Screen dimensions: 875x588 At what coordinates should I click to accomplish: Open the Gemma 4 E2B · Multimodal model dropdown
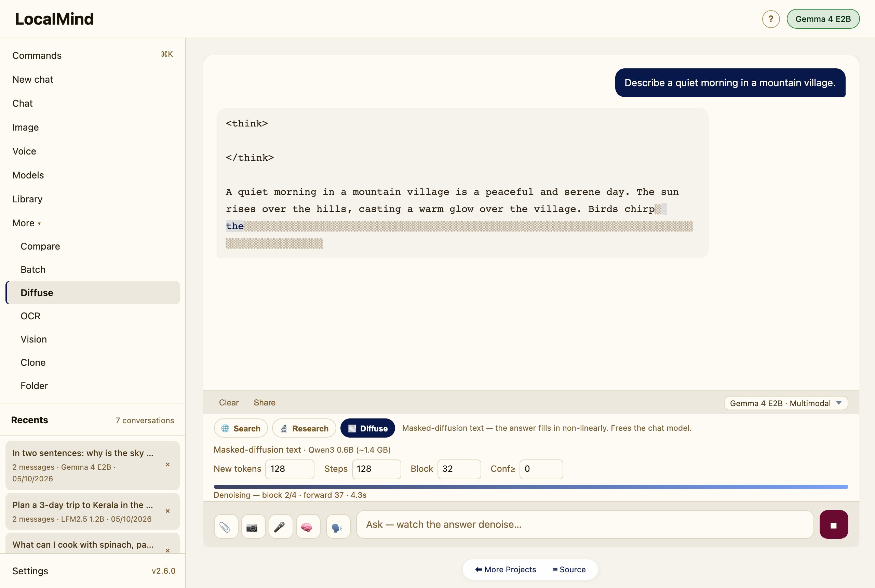(786, 403)
